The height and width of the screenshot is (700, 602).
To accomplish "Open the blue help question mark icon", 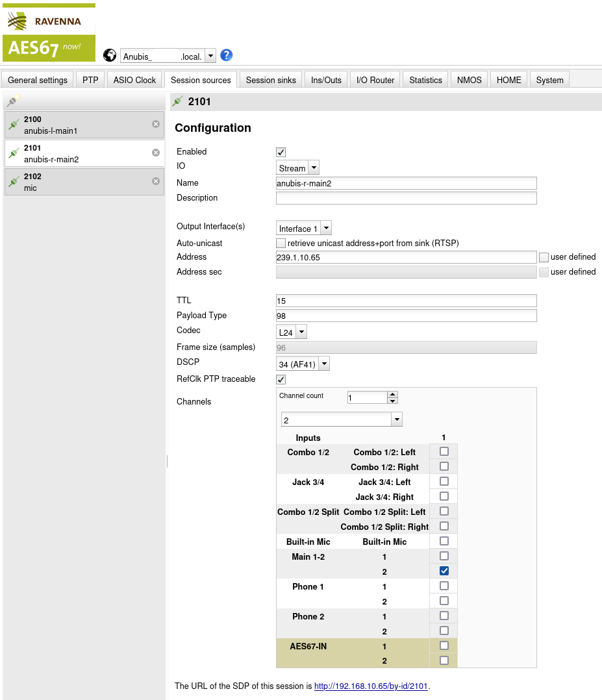I will point(227,55).
